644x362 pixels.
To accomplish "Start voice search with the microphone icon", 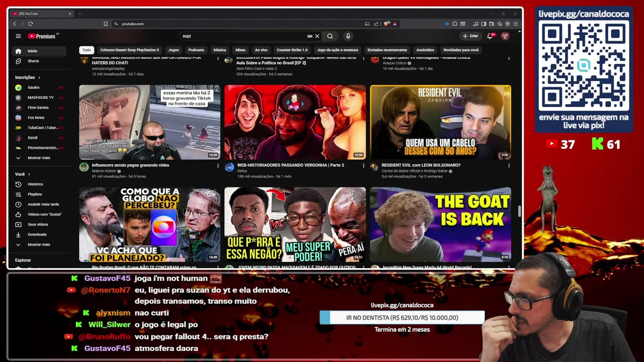I will (348, 36).
